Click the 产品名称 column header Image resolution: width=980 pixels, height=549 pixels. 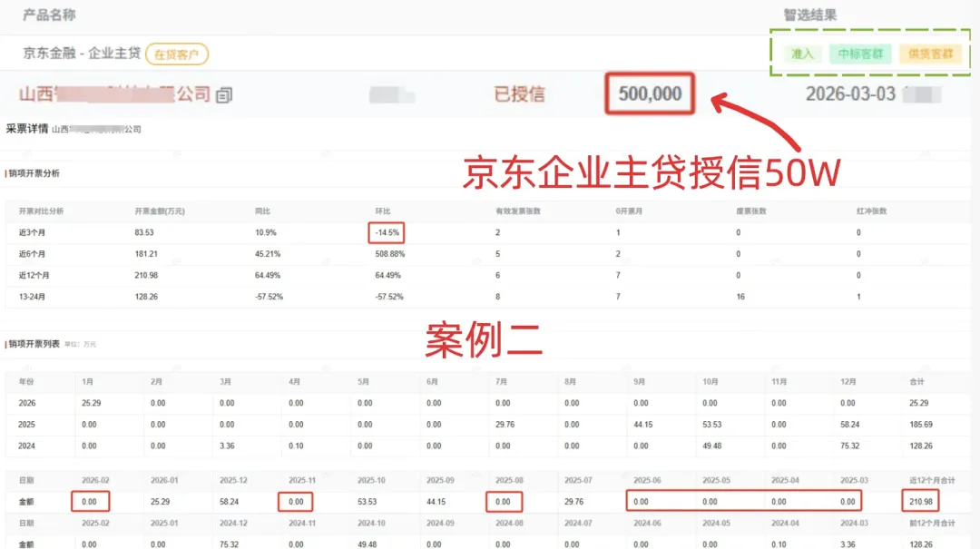click(49, 15)
